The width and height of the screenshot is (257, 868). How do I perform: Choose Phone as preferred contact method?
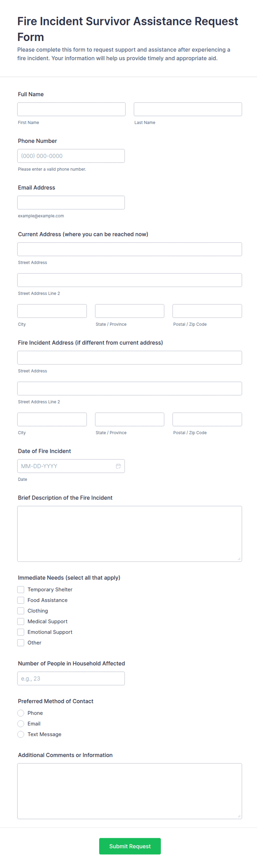[x=21, y=713]
